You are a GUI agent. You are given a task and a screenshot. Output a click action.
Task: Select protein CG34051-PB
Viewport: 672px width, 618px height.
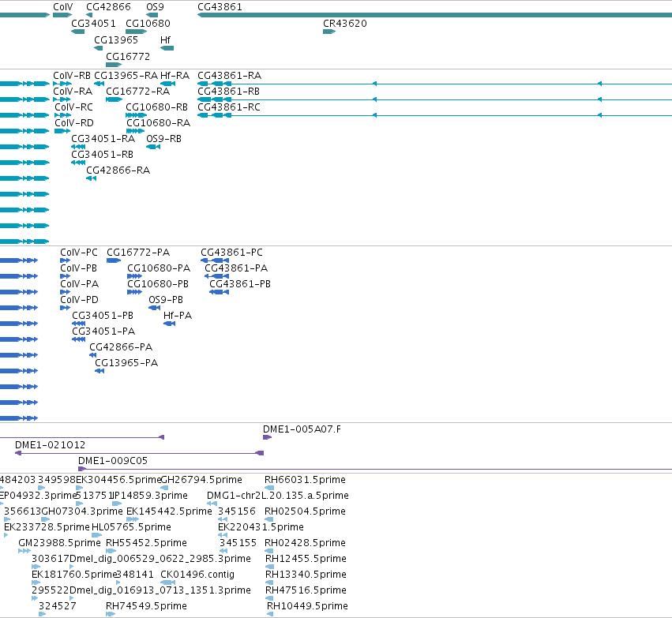(78, 324)
